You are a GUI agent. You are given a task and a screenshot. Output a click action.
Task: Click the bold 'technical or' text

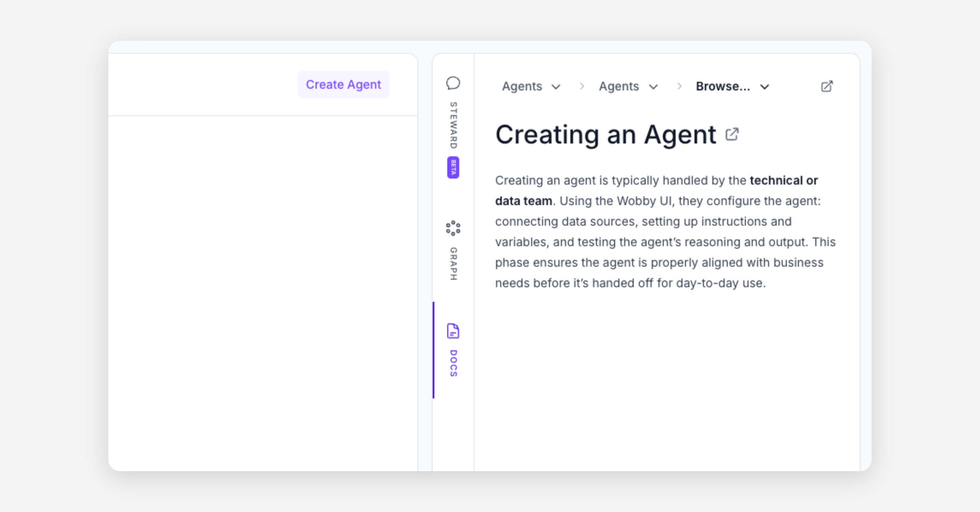click(x=784, y=180)
